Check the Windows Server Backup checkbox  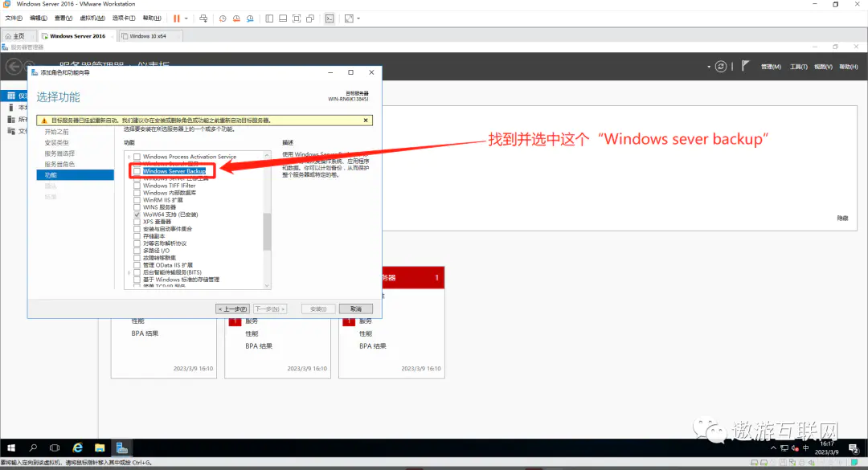tap(137, 171)
